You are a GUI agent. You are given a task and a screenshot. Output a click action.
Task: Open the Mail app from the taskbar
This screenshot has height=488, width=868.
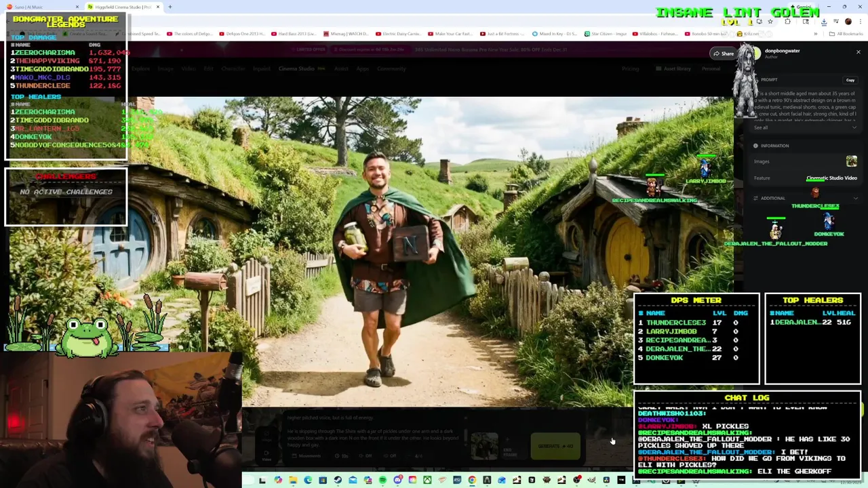click(353, 481)
